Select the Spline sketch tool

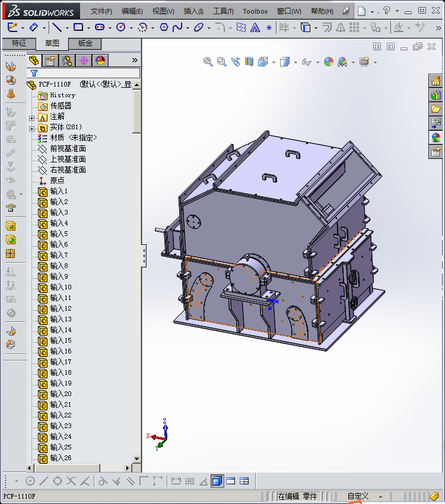177,27
